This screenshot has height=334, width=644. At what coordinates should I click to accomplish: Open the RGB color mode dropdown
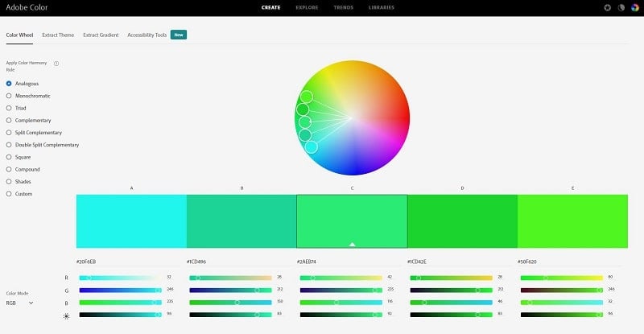19,303
